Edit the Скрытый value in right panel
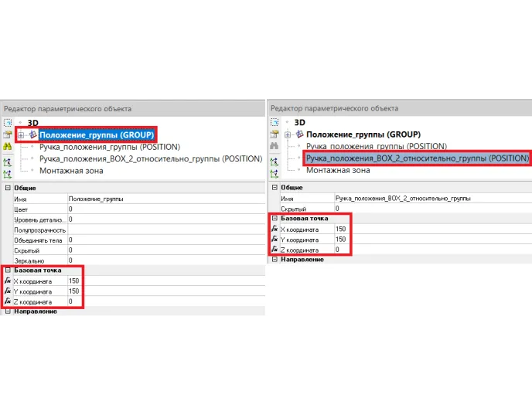532x415 pixels. pyautogui.click(x=433, y=208)
